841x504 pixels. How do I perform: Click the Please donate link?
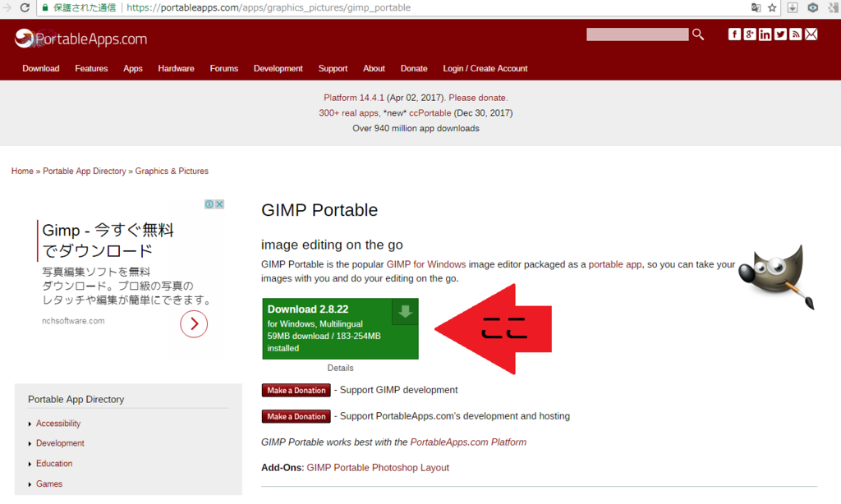tap(478, 98)
